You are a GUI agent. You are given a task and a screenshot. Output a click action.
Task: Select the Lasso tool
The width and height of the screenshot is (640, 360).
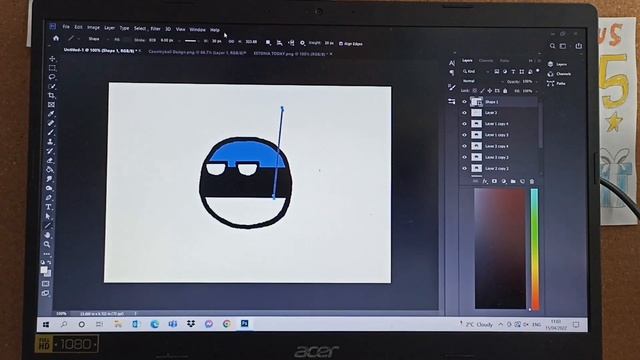(52, 77)
